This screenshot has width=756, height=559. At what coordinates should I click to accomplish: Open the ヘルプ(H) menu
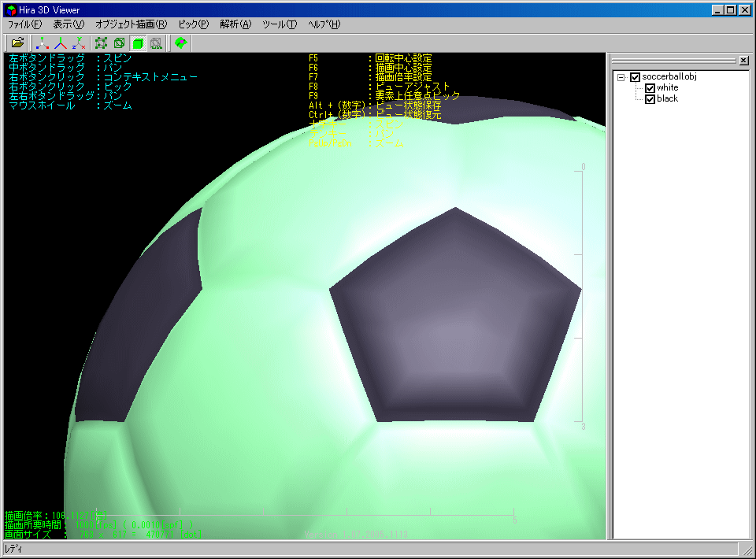tap(324, 24)
